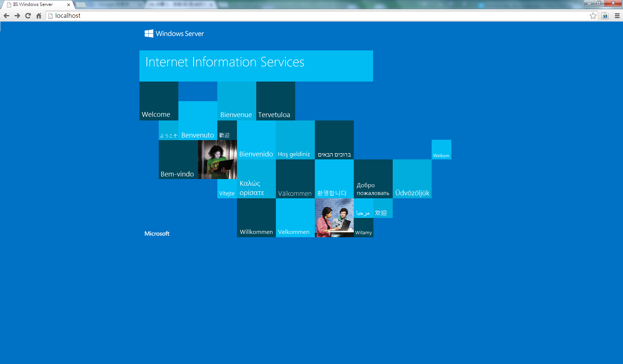
Task: Click the browser Forward arrow
Action: [x=17, y=16]
